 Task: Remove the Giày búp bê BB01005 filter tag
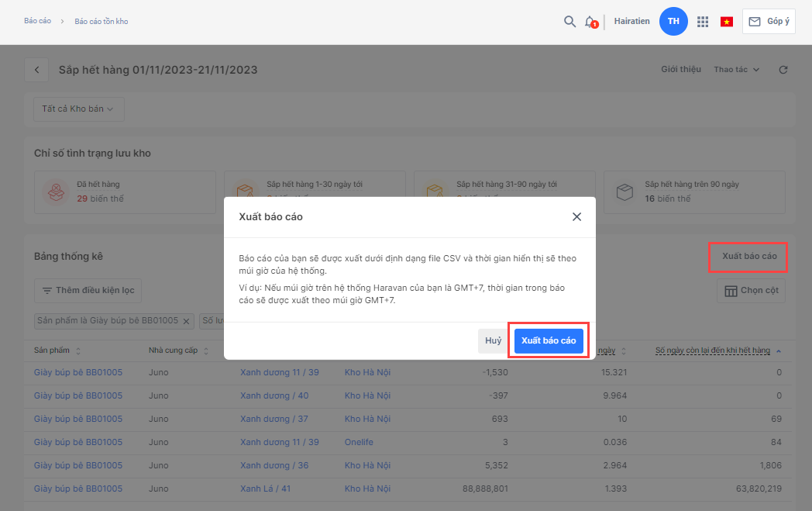[186, 321]
